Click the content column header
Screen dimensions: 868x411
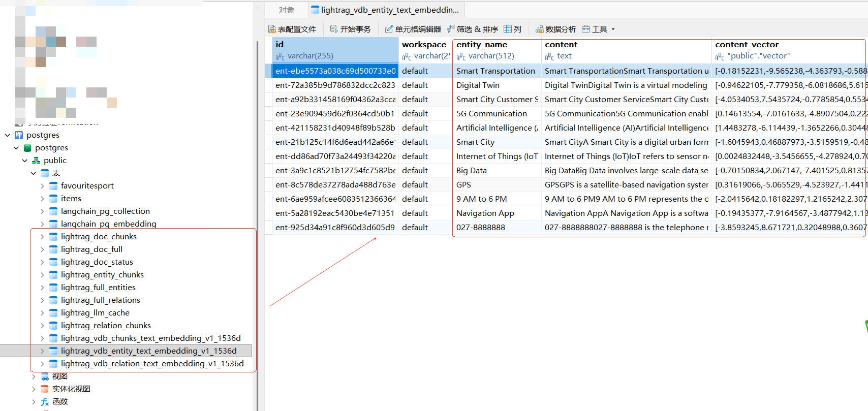(x=627, y=50)
